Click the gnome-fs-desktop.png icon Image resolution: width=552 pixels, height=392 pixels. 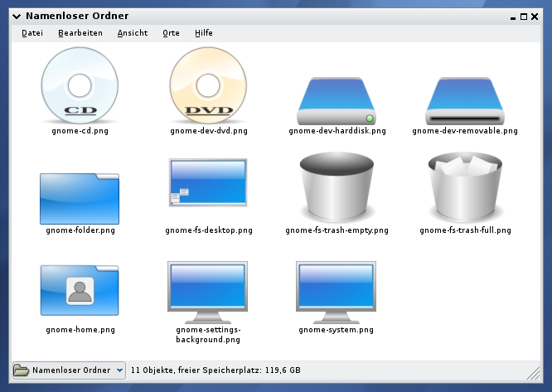(x=208, y=182)
